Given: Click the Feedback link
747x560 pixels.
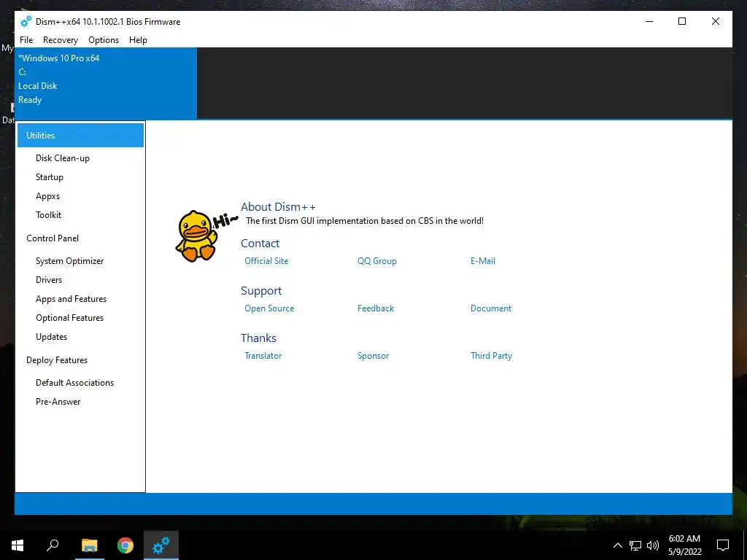Looking at the screenshot, I should click(376, 308).
